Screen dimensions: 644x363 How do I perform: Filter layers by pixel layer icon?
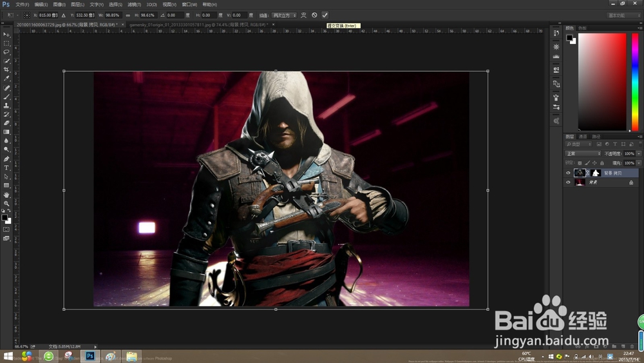pos(599,144)
